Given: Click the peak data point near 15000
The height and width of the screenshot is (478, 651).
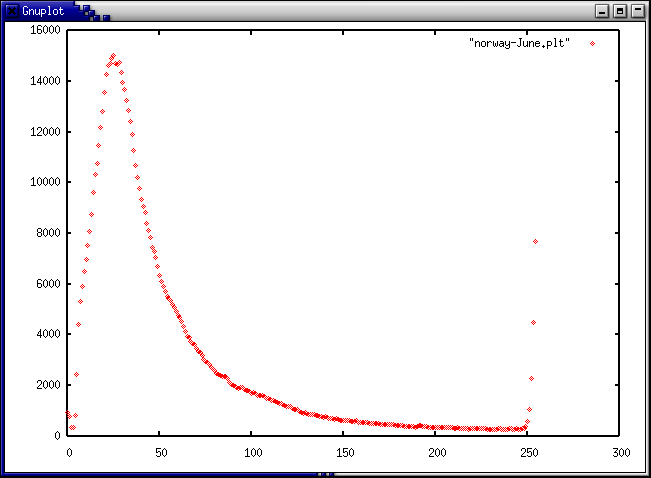Looking at the screenshot, I should pos(113,56).
